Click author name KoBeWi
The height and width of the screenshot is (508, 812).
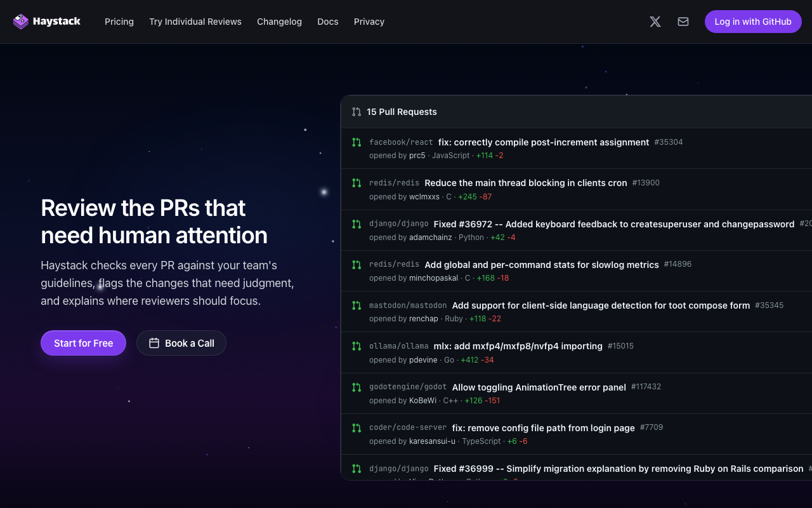coord(423,401)
